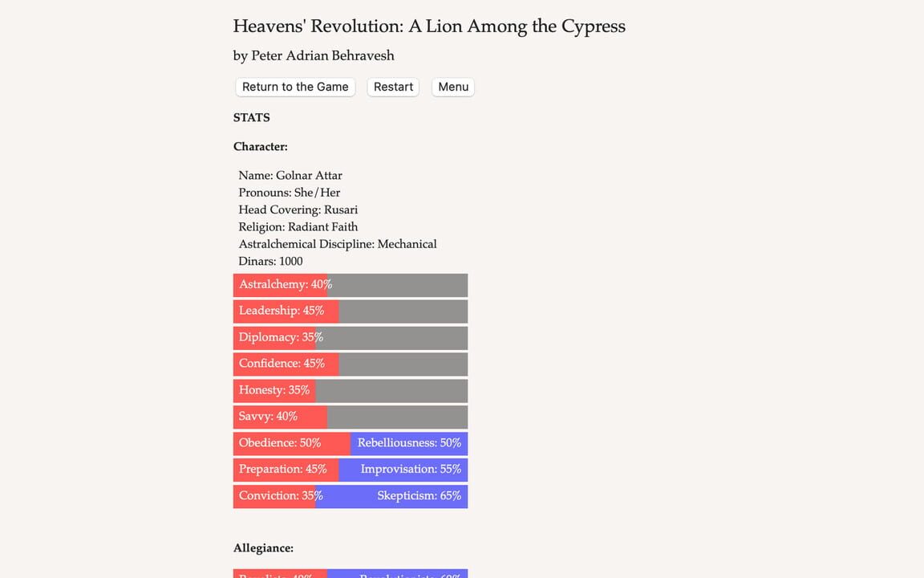This screenshot has width=924, height=578.
Task: Click the Allegiance section heading
Action: coord(263,547)
